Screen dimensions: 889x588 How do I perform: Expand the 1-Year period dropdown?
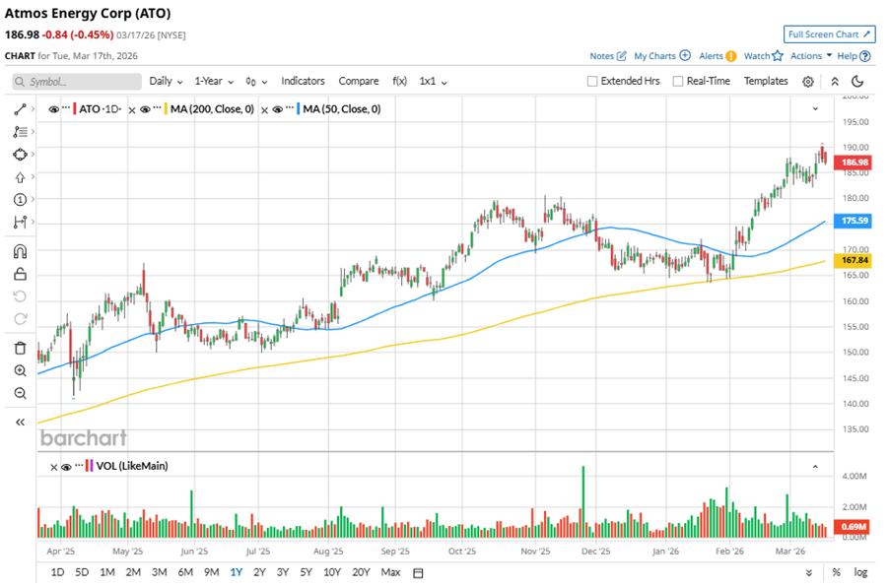coord(213,82)
